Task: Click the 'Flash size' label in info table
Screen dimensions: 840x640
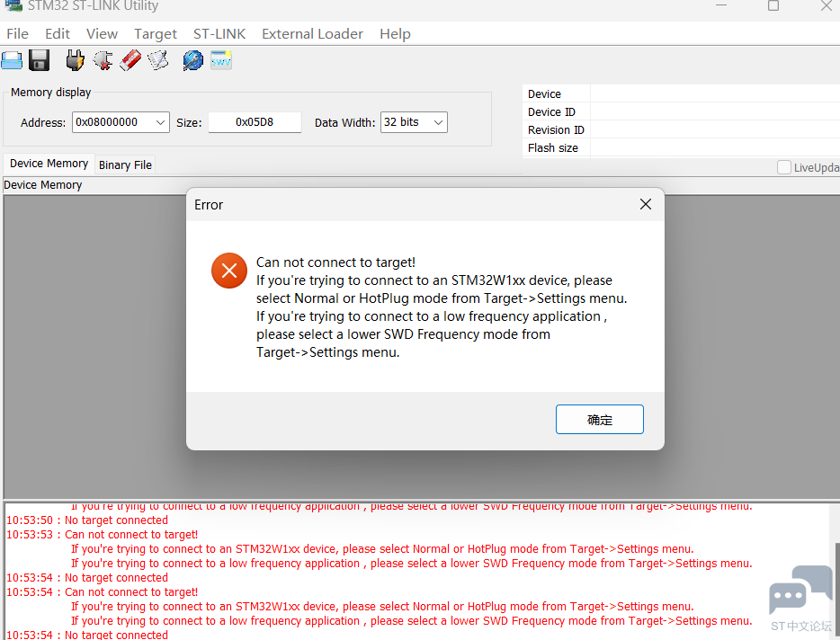Action: pyautogui.click(x=553, y=147)
